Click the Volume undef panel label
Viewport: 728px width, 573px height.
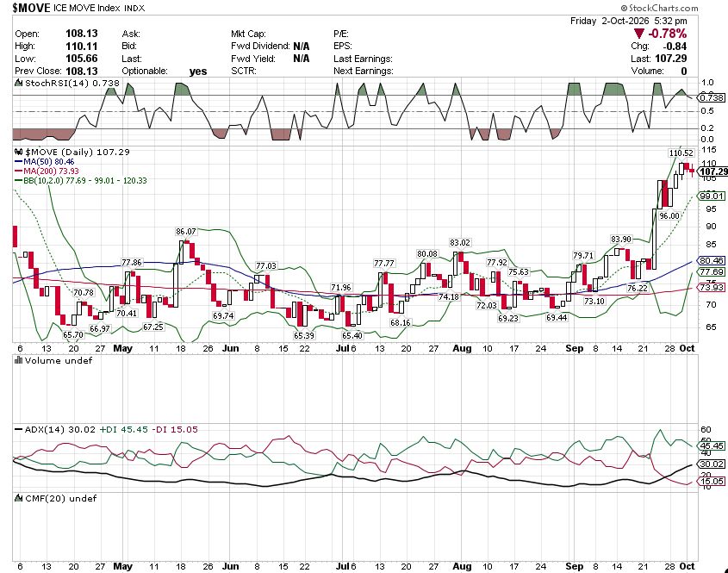(59, 360)
